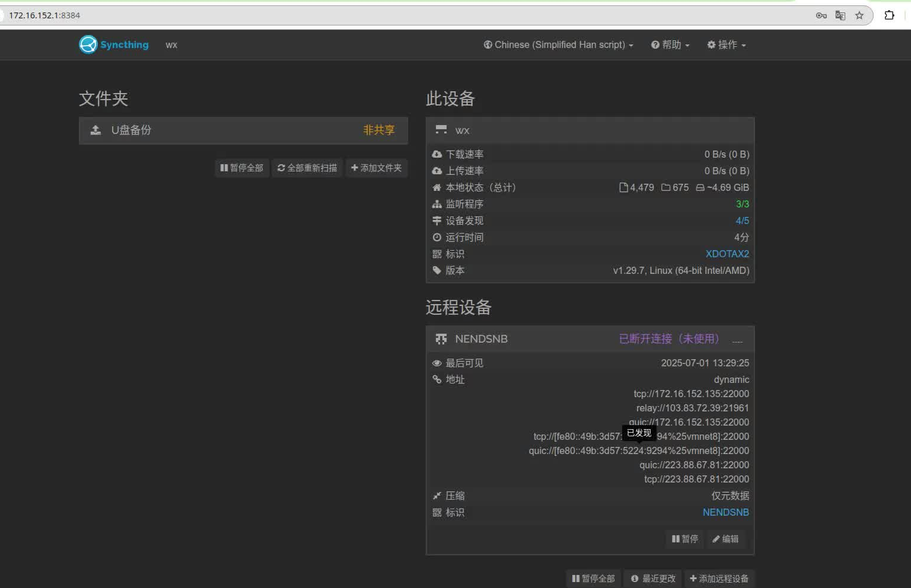The height and width of the screenshot is (588, 911).
Task: Expand the U盘备份 folder panel
Action: coord(243,130)
